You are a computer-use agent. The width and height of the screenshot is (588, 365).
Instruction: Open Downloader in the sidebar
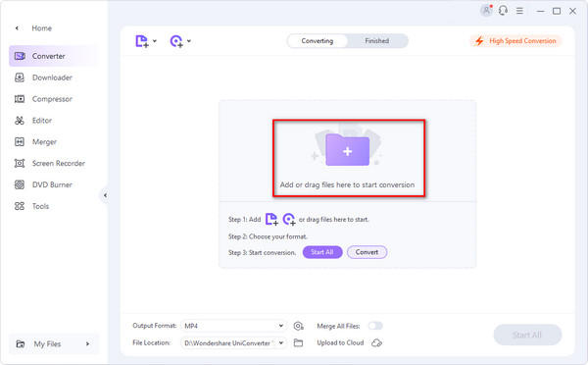click(54, 78)
